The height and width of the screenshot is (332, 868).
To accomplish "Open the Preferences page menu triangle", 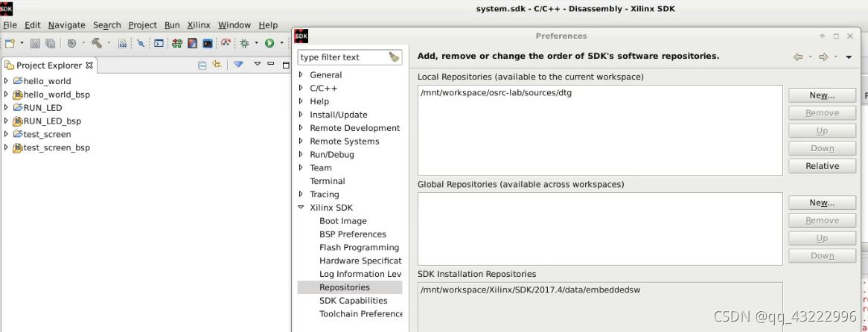I will pyautogui.click(x=849, y=57).
